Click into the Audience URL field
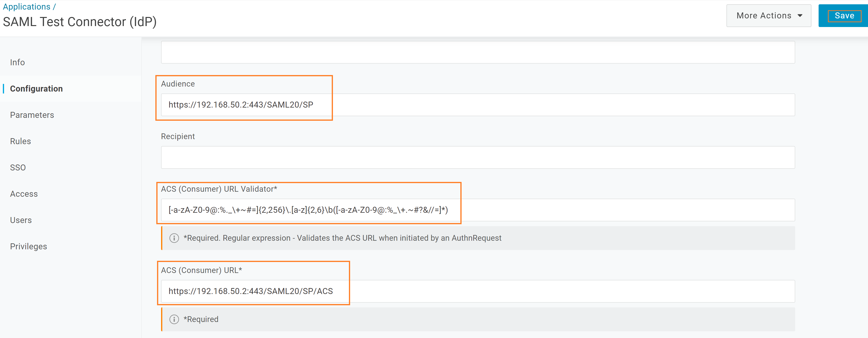 point(478,105)
